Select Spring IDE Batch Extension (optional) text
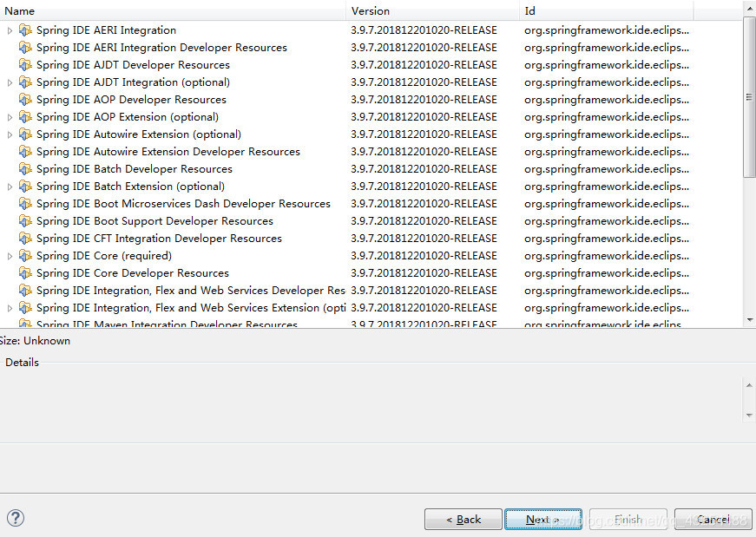Screen dimensions: 756x537 coord(131,187)
